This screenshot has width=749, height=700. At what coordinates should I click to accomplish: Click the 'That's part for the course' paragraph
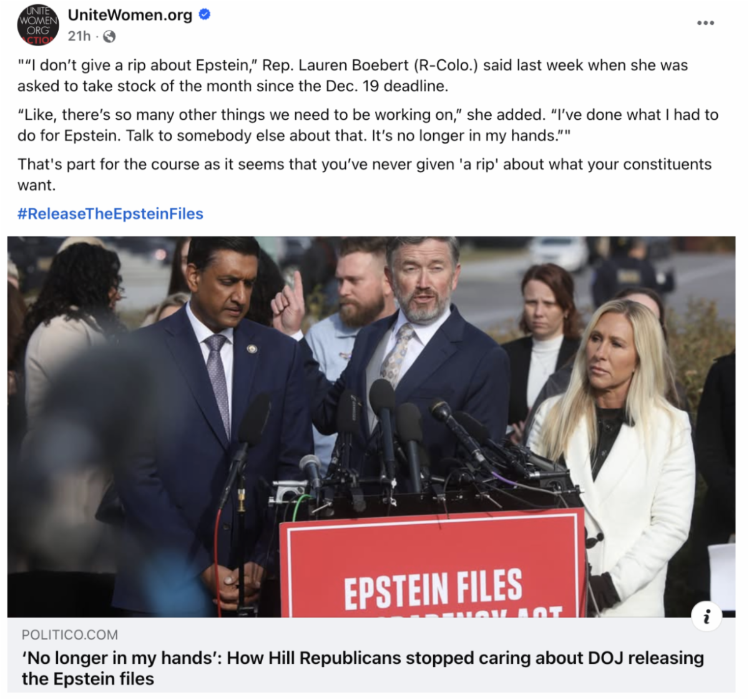pos(365,175)
